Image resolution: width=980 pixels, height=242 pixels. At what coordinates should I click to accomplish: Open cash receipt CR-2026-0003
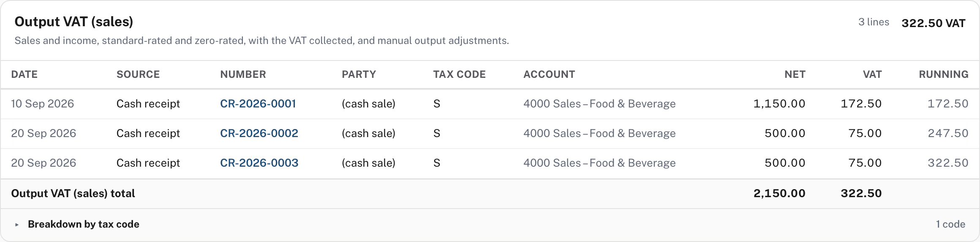point(259,163)
